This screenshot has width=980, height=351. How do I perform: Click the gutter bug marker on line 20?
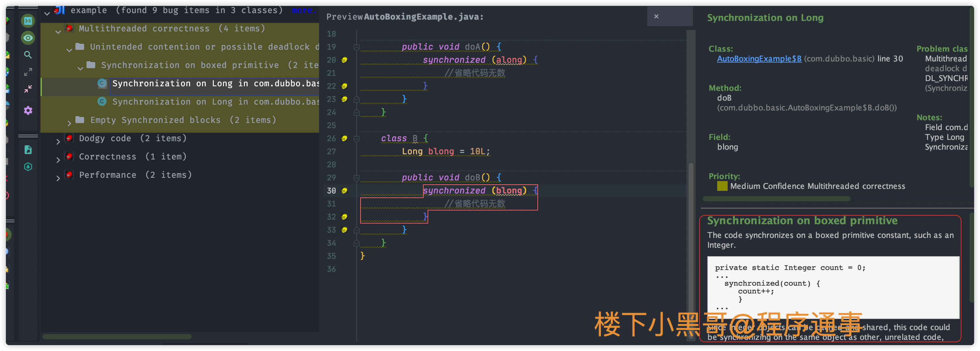coord(344,60)
